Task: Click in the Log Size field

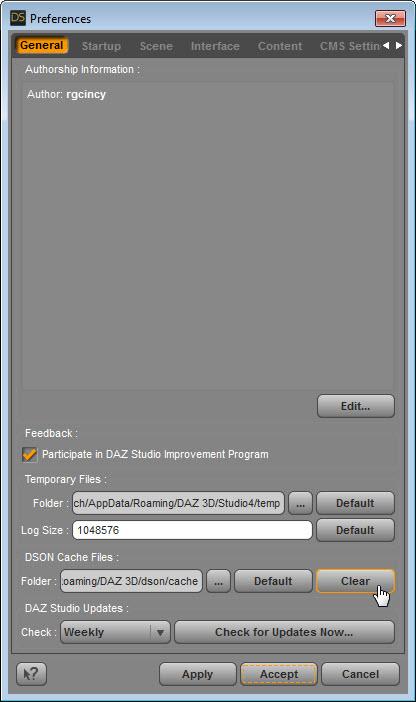Action: coord(192,530)
